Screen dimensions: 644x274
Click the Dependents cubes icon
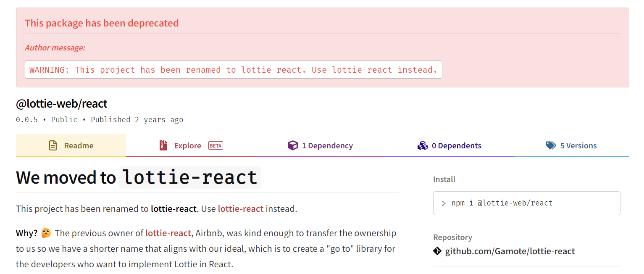422,145
